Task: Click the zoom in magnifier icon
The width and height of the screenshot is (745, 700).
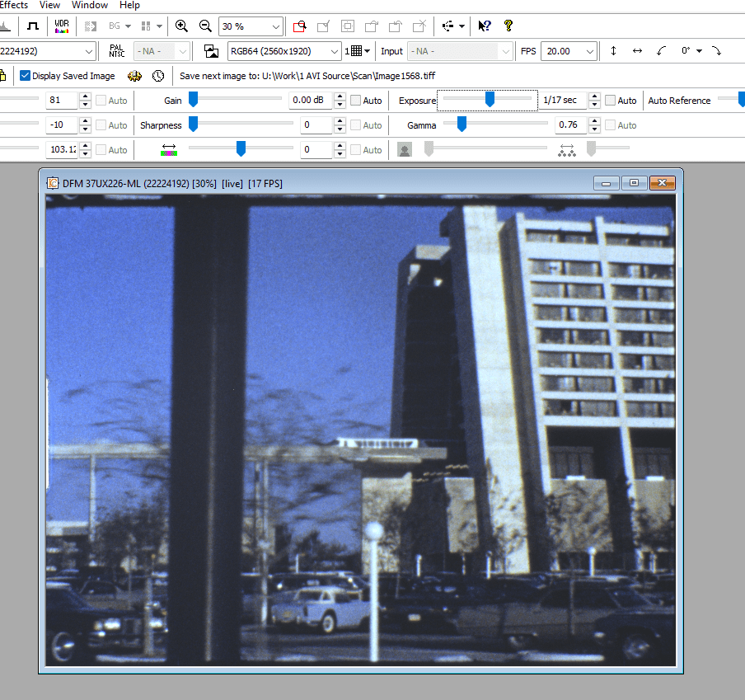Action: point(182,26)
